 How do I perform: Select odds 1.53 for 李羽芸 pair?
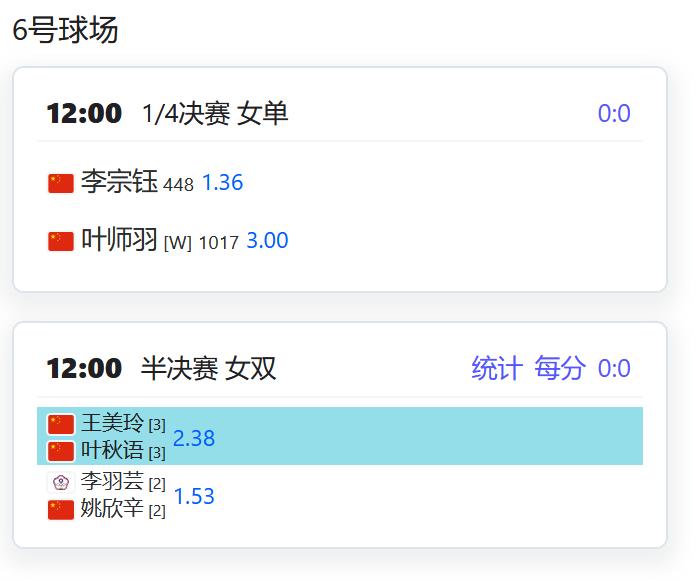[194, 496]
